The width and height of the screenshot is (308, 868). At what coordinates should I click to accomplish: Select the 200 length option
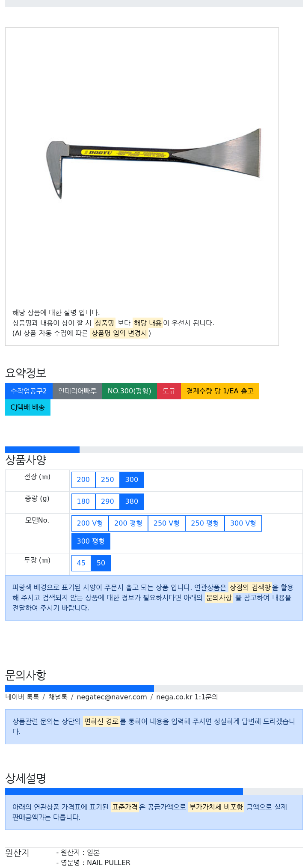(x=83, y=479)
